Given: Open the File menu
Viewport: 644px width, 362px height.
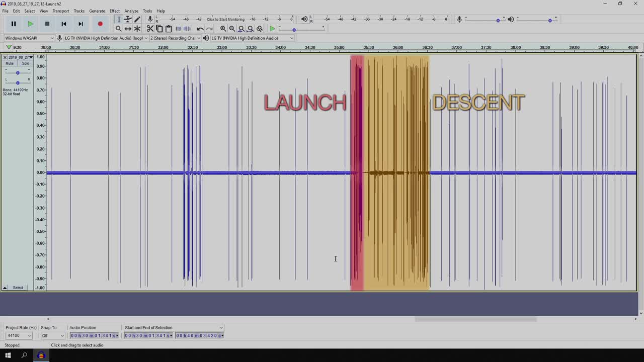Looking at the screenshot, I should (5, 11).
